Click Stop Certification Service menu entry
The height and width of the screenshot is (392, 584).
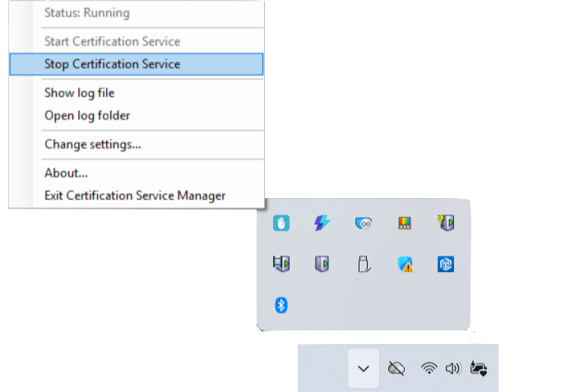[112, 64]
